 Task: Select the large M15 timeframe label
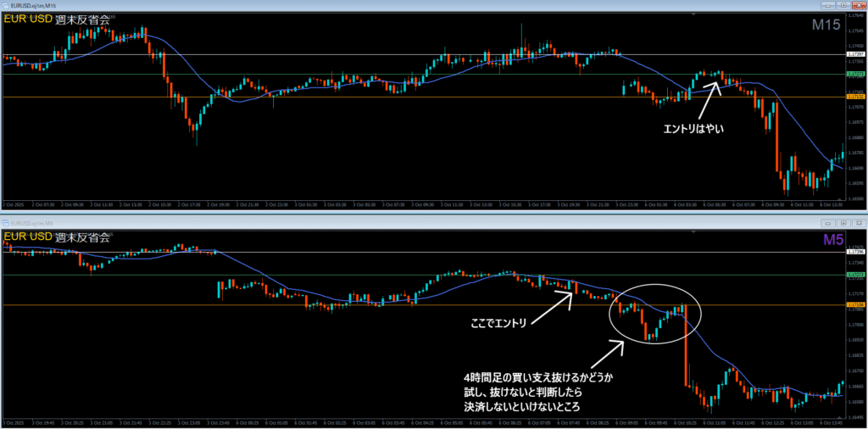tap(826, 25)
